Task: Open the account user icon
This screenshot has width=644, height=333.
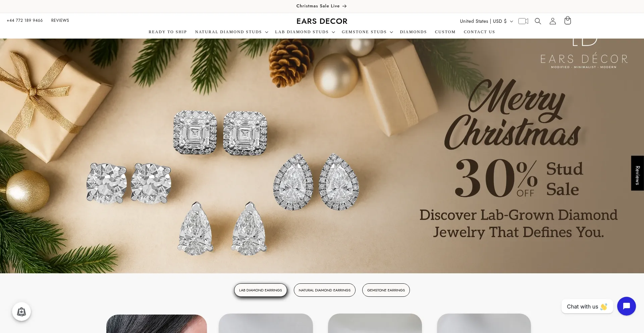Action: tap(553, 21)
